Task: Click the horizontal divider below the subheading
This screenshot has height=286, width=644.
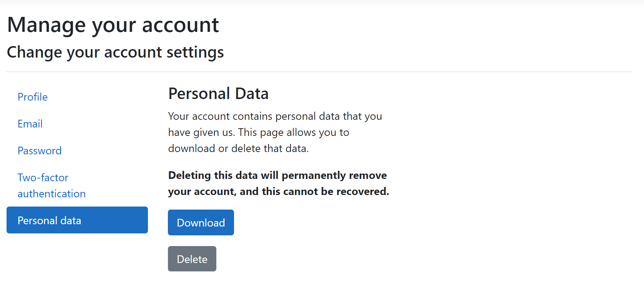Action: click(x=319, y=72)
